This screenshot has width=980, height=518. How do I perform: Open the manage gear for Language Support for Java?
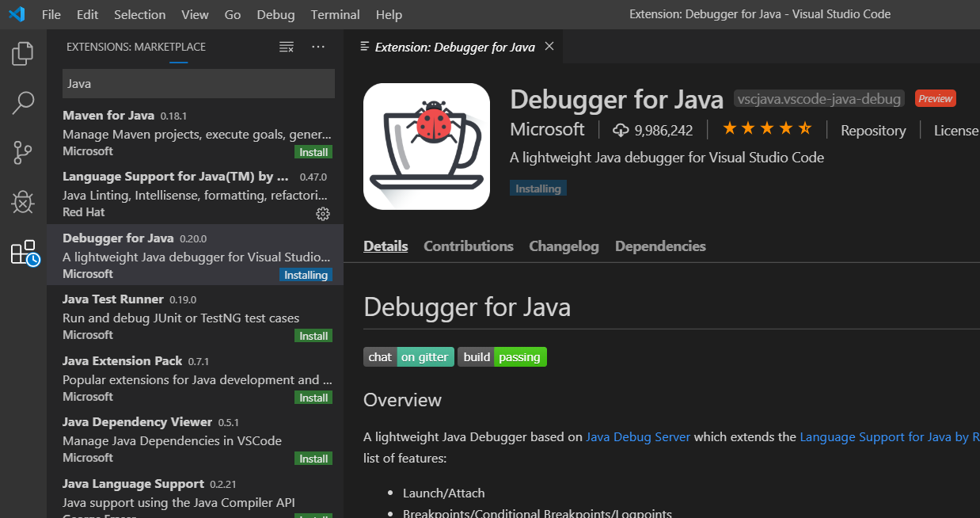[x=322, y=213]
